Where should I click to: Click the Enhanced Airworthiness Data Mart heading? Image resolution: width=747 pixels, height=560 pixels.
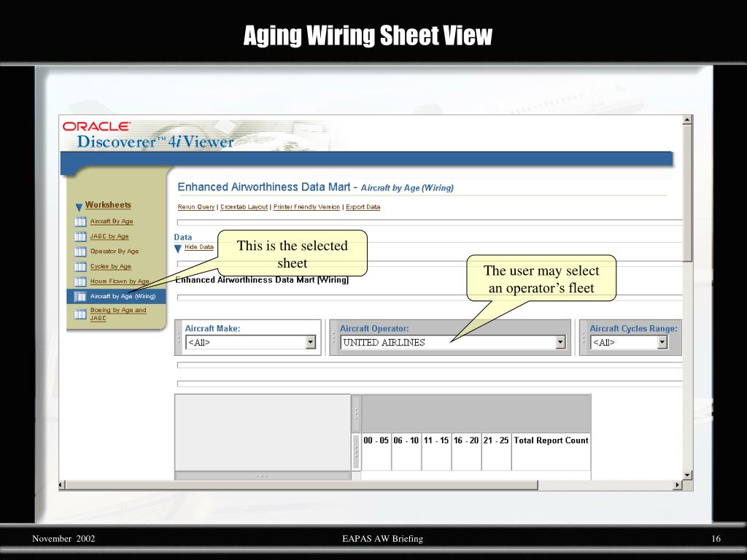pyautogui.click(x=315, y=187)
